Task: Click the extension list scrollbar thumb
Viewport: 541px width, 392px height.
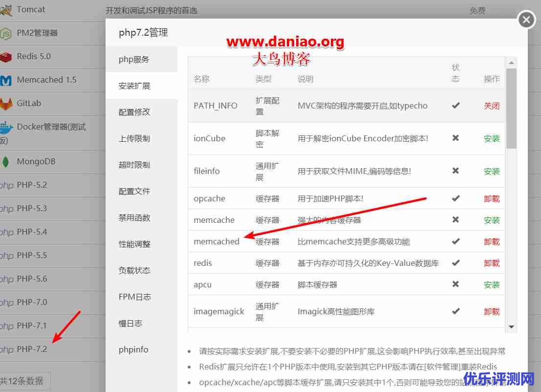Action: tap(511, 109)
